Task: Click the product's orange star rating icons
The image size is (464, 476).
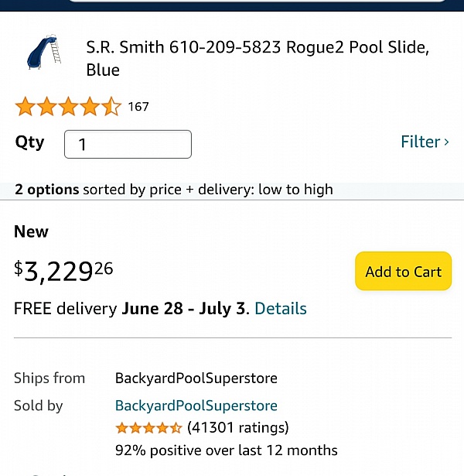Action: pos(68,107)
